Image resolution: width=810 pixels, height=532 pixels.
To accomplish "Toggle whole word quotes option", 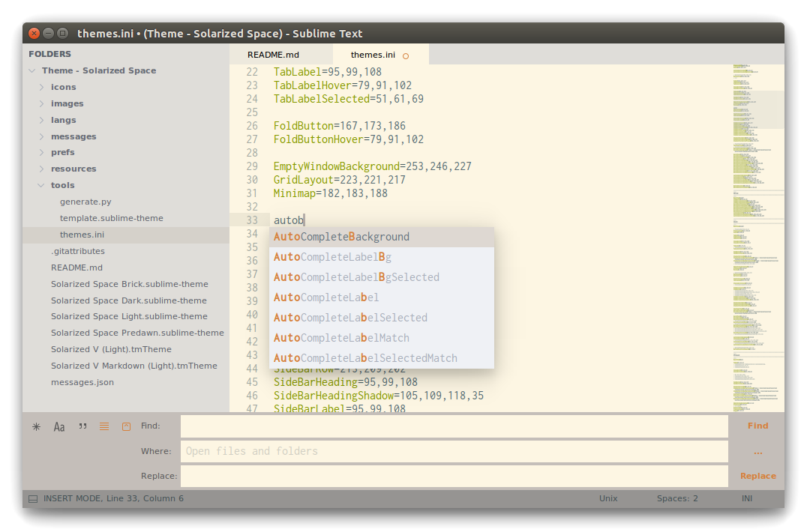I will coord(82,426).
